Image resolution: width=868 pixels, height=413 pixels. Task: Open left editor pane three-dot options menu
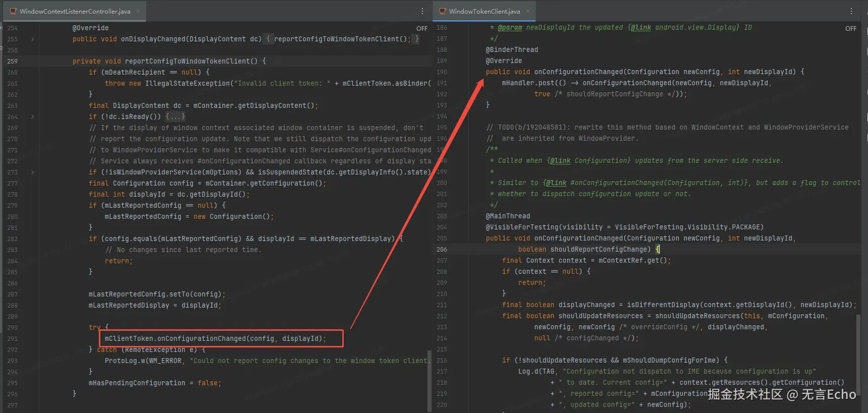tap(422, 11)
